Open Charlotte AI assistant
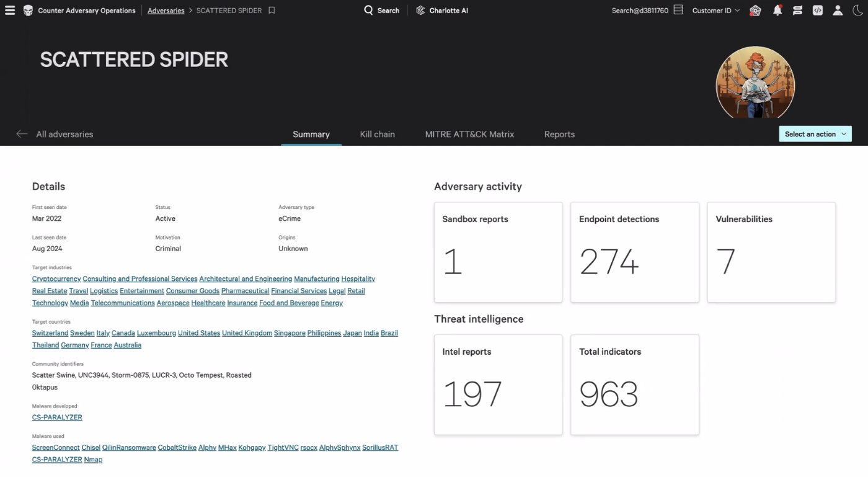The image size is (868, 477). pyautogui.click(x=442, y=11)
